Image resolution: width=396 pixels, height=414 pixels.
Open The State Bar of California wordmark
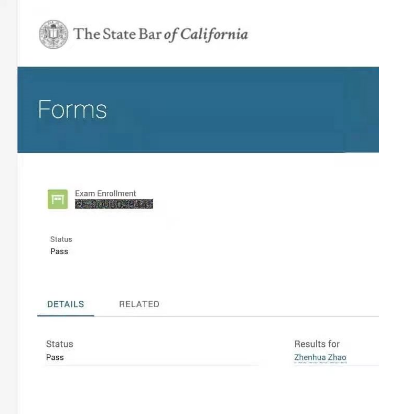tap(160, 34)
